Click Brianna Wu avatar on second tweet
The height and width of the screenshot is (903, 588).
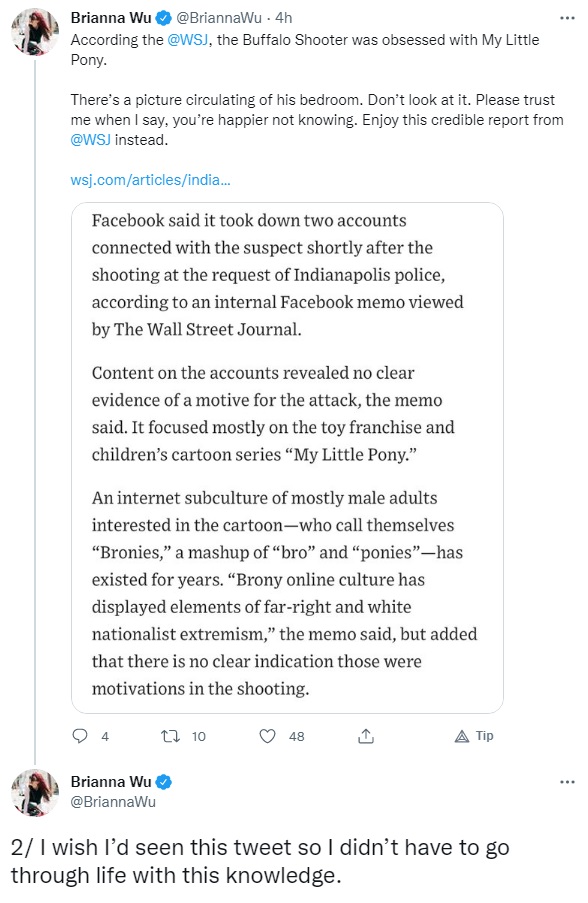35,793
